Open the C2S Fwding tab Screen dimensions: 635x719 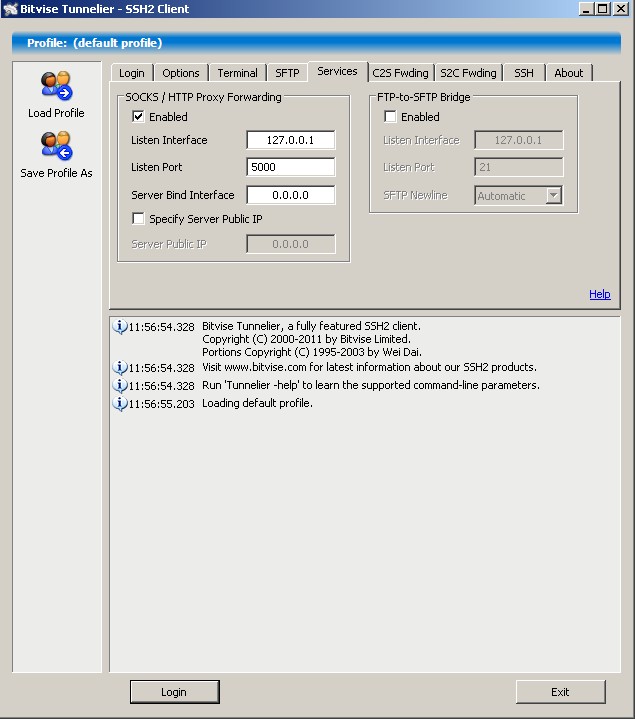coord(400,73)
